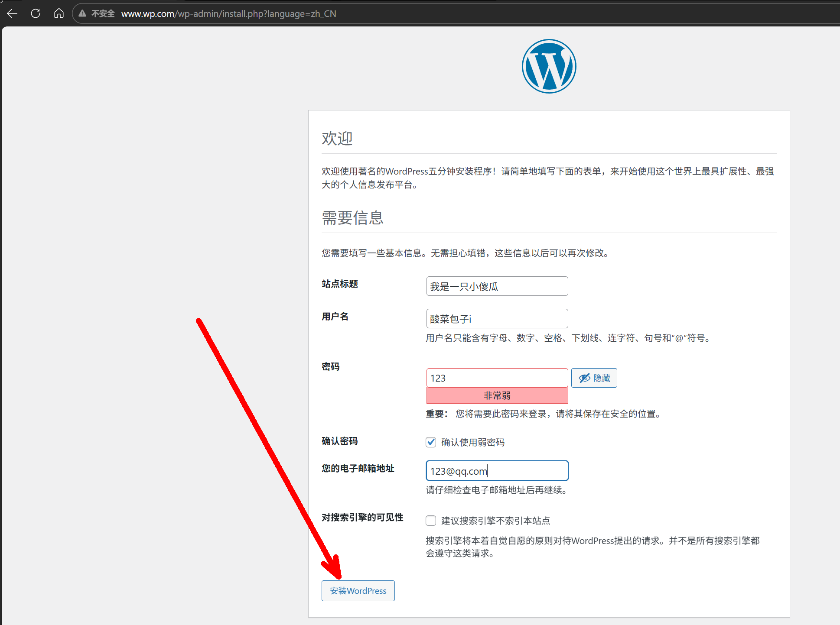The height and width of the screenshot is (625, 840).
Task: Click the browser back arrow
Action: point(12,13)
